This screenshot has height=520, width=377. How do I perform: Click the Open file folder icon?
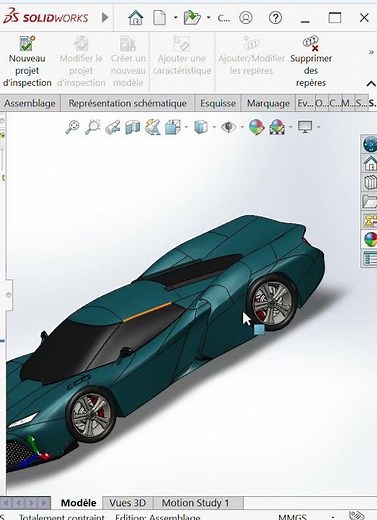coord(192,17)
